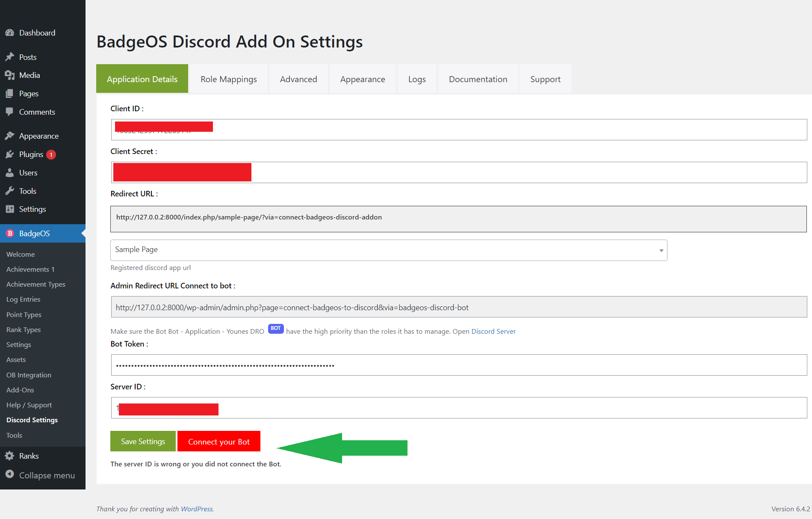Select the Tools wrench icon
Viewport: 812px width, 519px height.
10,191
